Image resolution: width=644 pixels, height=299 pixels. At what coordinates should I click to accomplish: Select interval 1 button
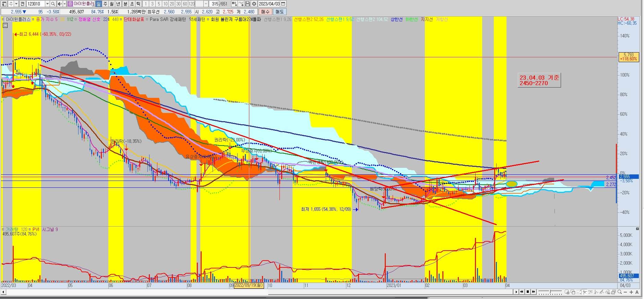(145, 4)
